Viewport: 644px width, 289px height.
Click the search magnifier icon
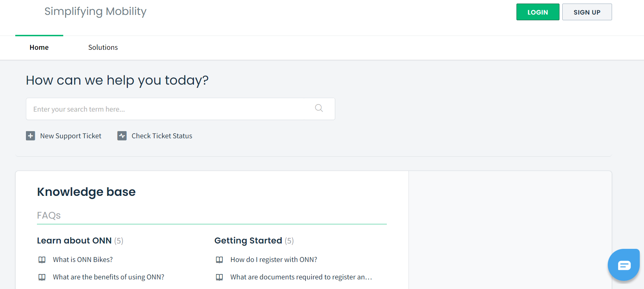(318, 108)
